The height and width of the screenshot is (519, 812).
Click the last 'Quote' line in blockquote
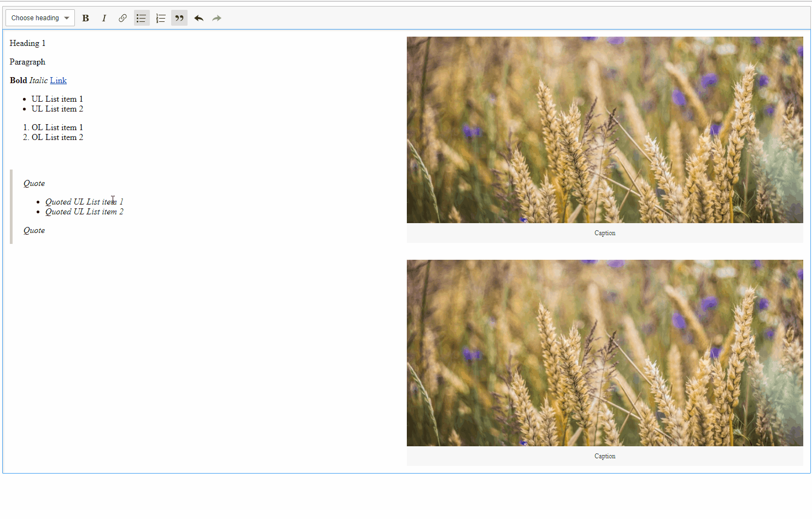(34, 230)
